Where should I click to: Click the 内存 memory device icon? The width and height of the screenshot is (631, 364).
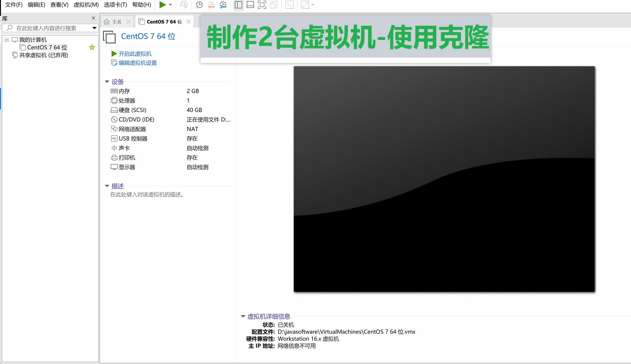(114, 91)
